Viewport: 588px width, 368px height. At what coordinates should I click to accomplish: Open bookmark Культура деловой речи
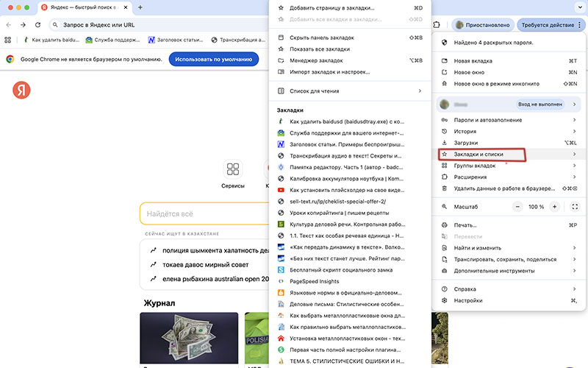350,224
